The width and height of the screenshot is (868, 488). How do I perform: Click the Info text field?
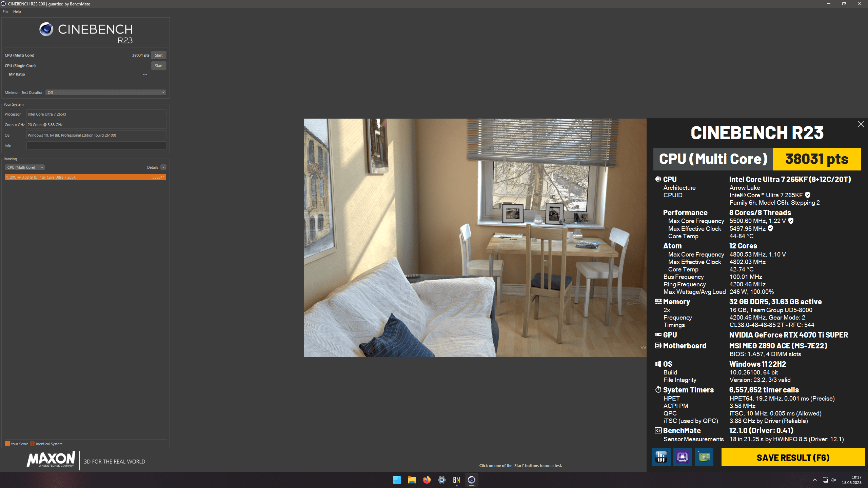96,146
